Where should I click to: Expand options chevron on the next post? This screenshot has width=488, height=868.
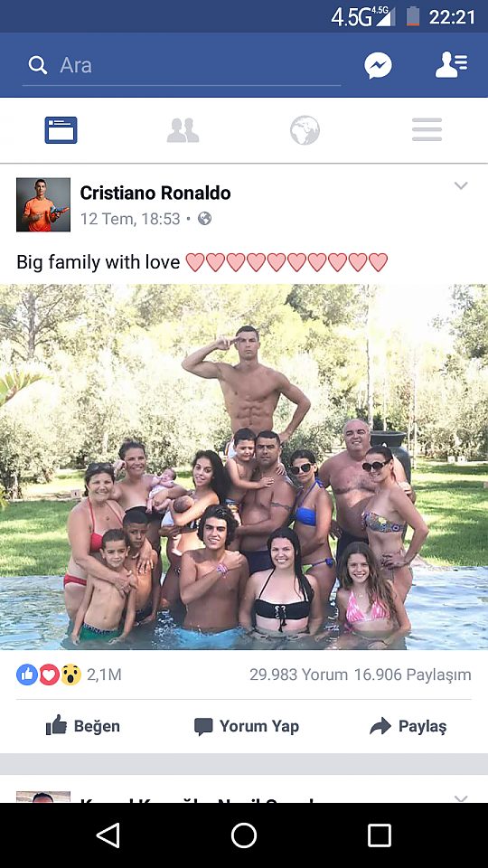(461, 797)
